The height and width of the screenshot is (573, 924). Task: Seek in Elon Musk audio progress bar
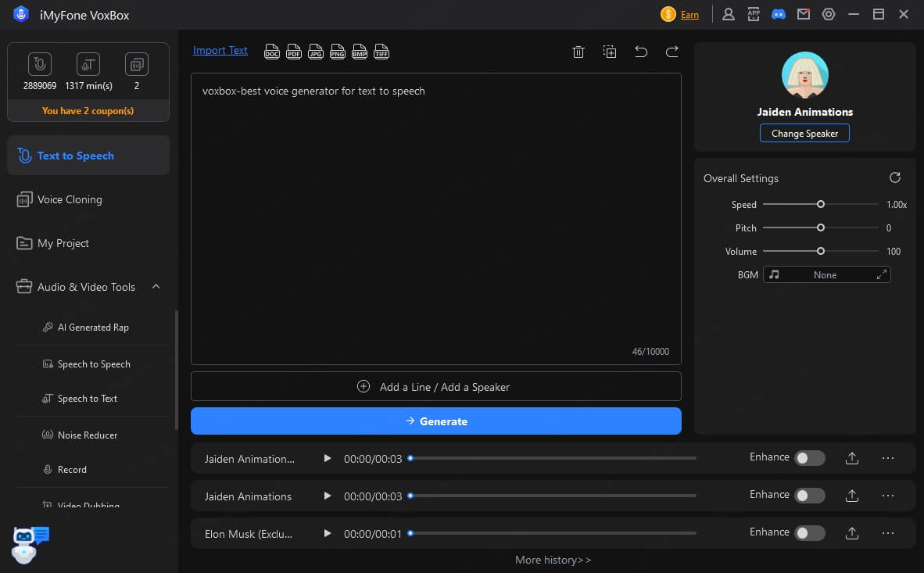(x=553, y=533)
